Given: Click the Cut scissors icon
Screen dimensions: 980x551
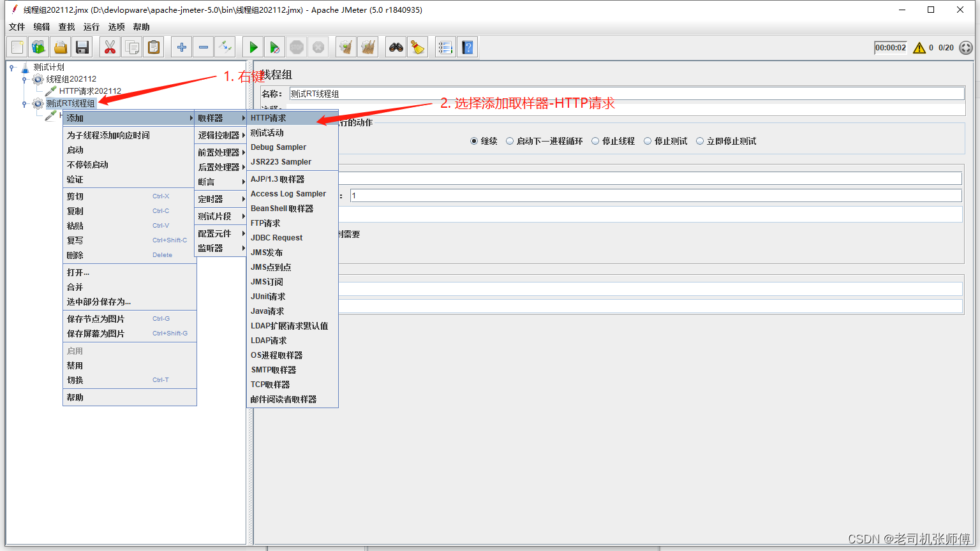Looking at the screenshot, I should [110, 47].
